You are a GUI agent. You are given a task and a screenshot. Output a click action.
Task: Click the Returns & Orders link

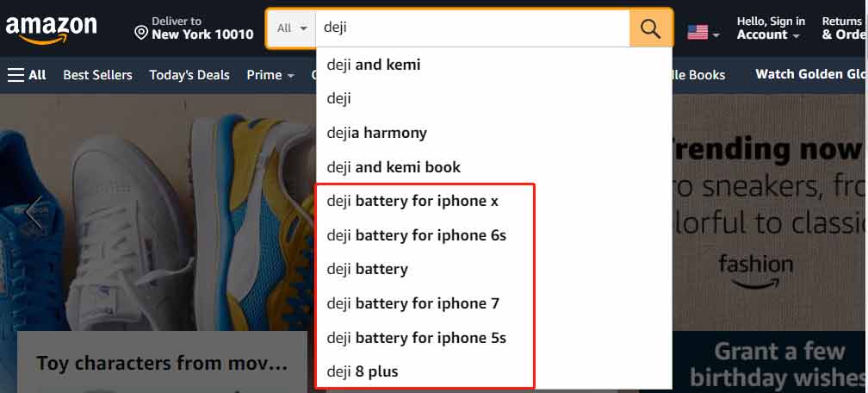tap(843, 28)
